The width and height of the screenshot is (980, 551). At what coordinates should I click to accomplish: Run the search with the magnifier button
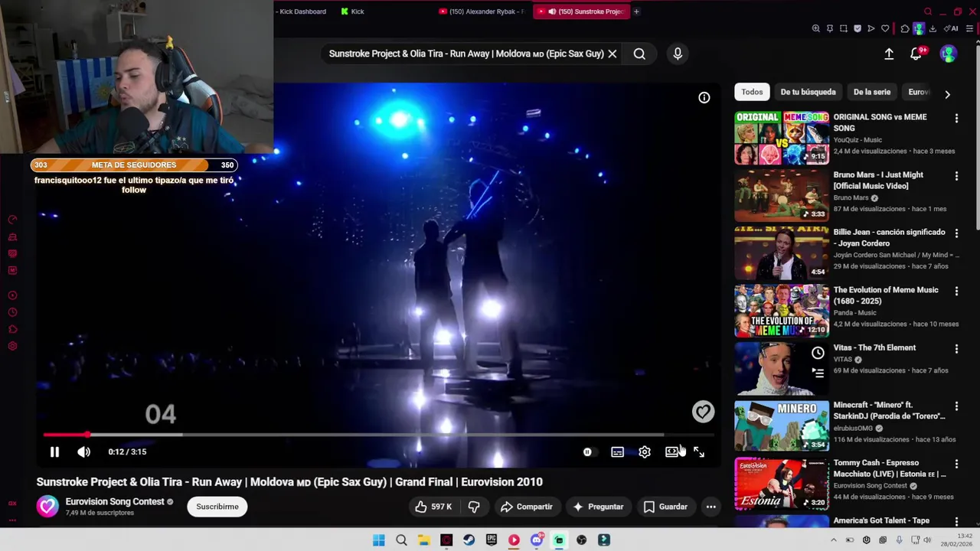(639, 54)
